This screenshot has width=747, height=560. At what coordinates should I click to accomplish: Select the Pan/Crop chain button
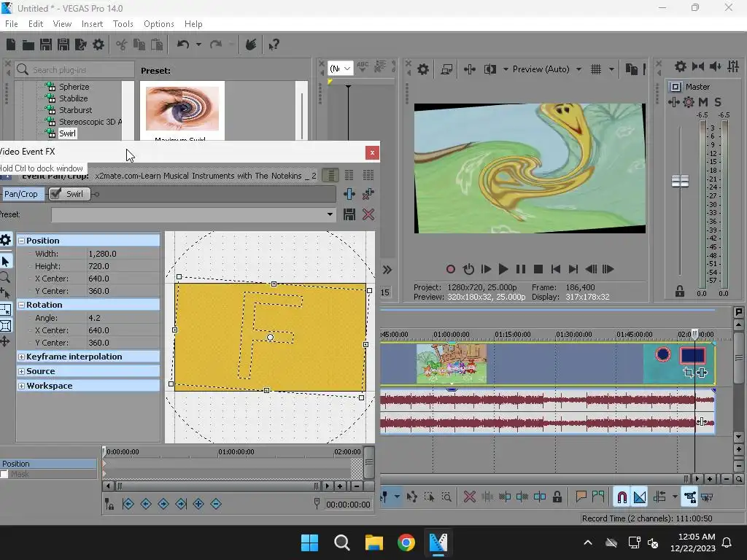click(x=21, y=194)
